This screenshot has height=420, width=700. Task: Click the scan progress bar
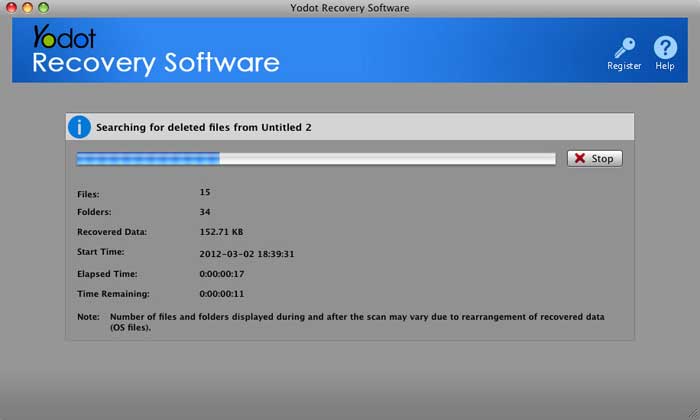pos(316,159)
